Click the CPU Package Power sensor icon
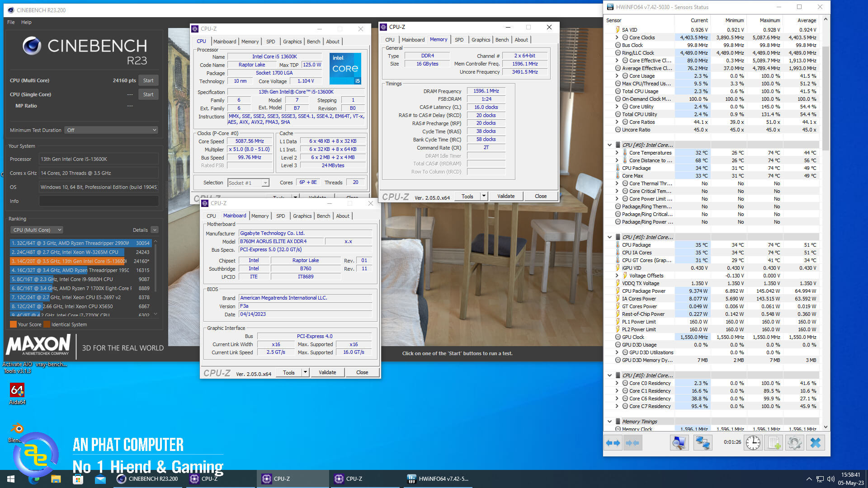The height and width of the screenshot is (488, 868). pyautogui.click(x=618, y=291)
